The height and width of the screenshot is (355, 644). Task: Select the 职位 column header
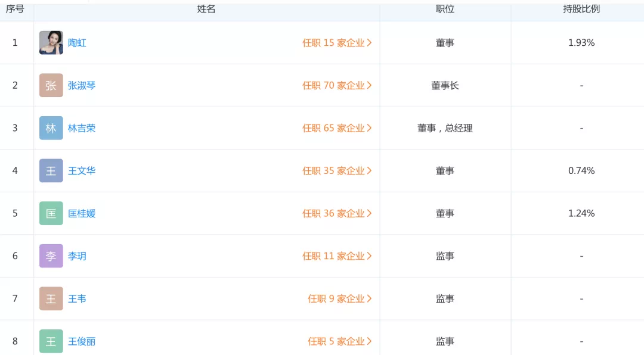[445, 9]
